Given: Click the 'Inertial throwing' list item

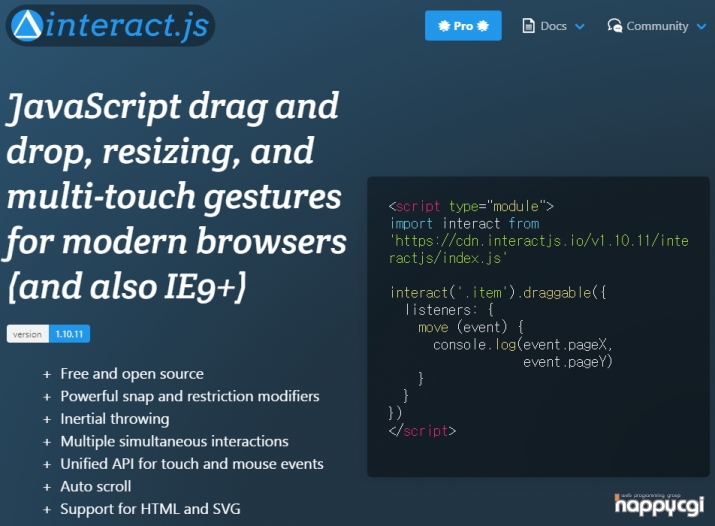Looking at the screenshot, I should click(x=114, y=418).
